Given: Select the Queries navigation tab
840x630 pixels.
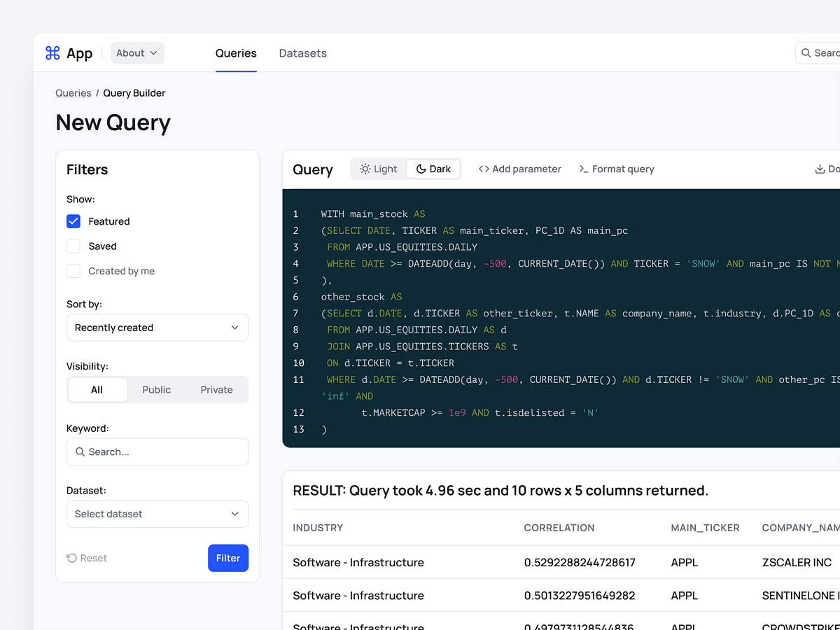Looking at the screenshot, I should coord(236,53).
